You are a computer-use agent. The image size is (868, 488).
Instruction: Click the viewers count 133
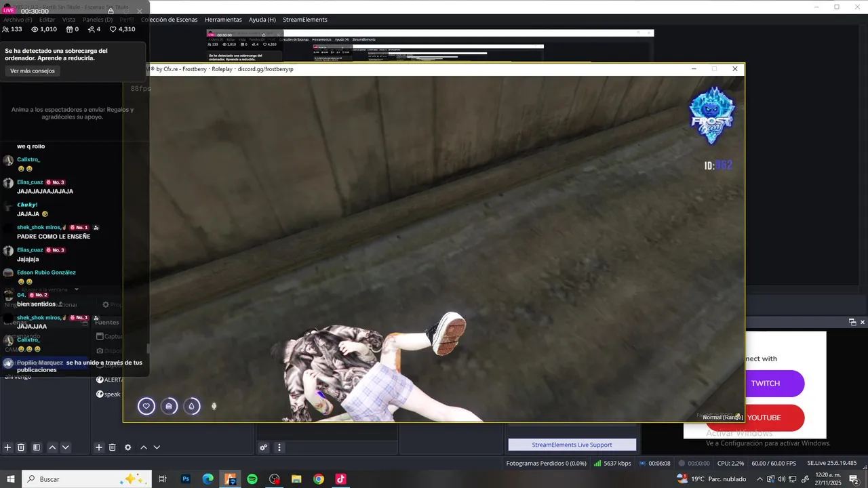(x=12, y=29)
